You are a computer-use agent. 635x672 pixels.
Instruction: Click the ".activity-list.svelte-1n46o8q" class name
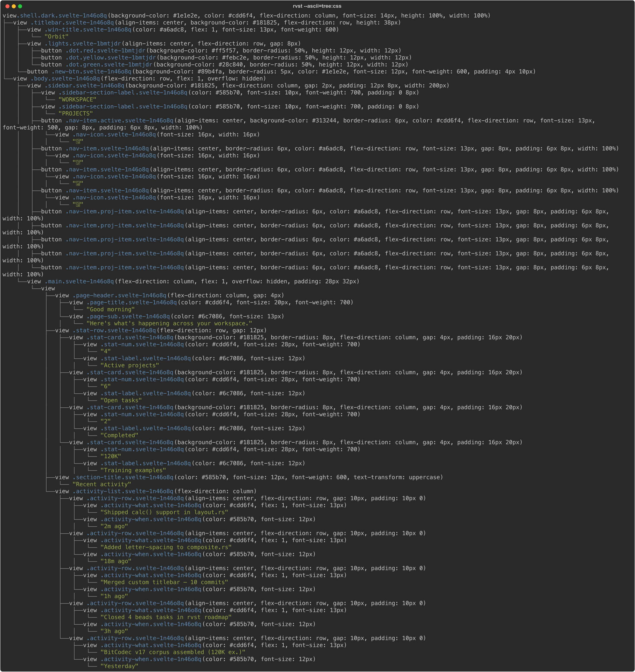[123, 491]
